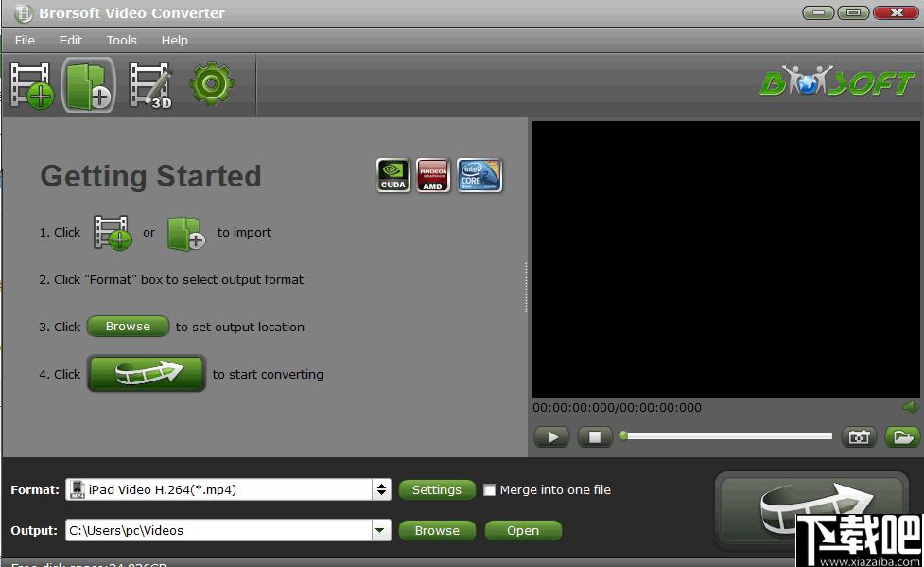Click Browse next to Output path
This screenshot has height=567, width=924.
tap(437, 530)
